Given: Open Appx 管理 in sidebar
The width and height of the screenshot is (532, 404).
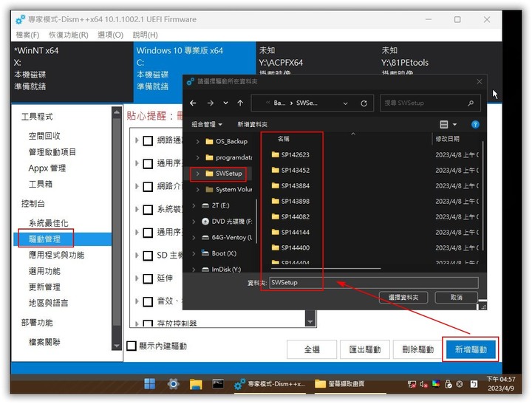Looking at the screenshot, I should pos(47,168).
